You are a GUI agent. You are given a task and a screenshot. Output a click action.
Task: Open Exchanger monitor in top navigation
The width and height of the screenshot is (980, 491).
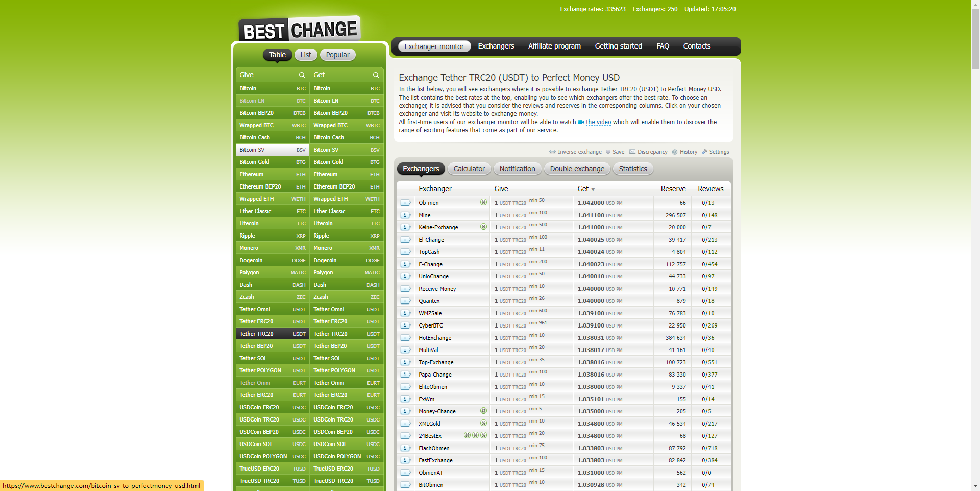pos(434,46)
